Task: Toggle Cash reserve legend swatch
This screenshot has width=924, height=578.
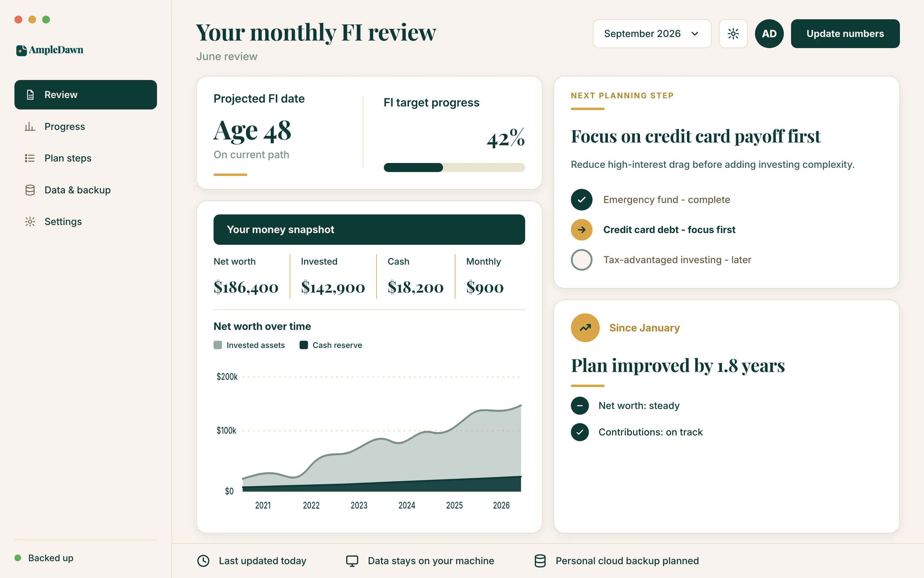Action: (303, 345)
